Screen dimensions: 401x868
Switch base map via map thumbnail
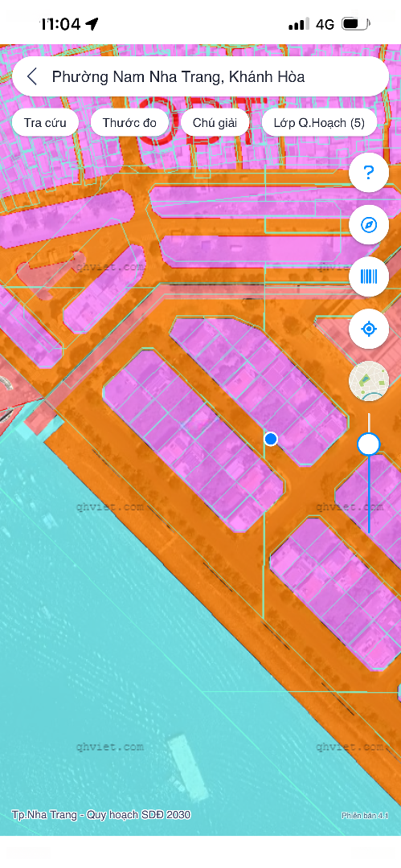[369, 381]
